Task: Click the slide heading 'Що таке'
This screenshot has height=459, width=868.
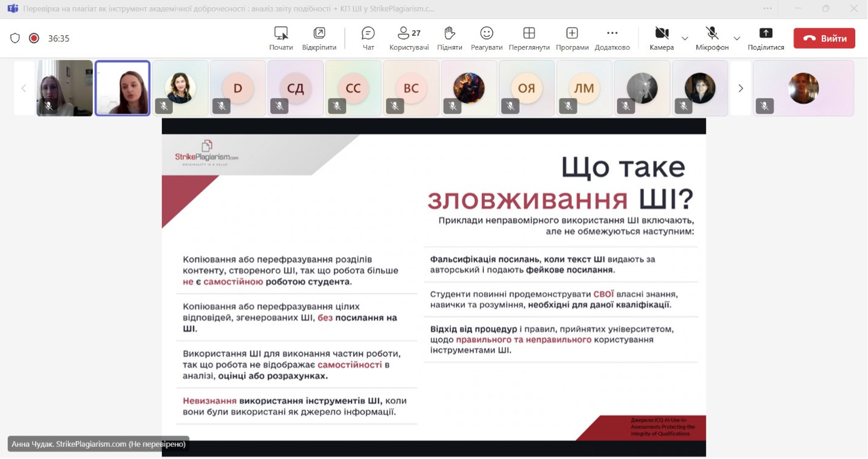Action: pyautogui.click(x=623, y=167)
